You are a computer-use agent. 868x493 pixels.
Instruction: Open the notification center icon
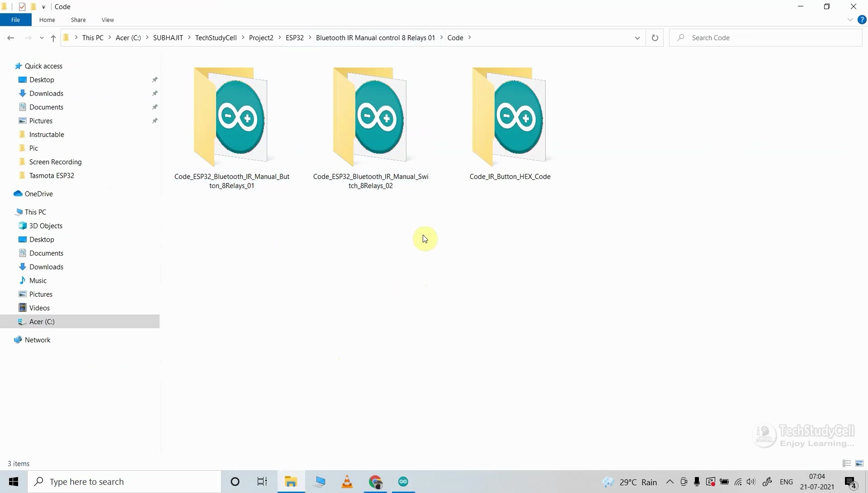[x=850, y=482]
